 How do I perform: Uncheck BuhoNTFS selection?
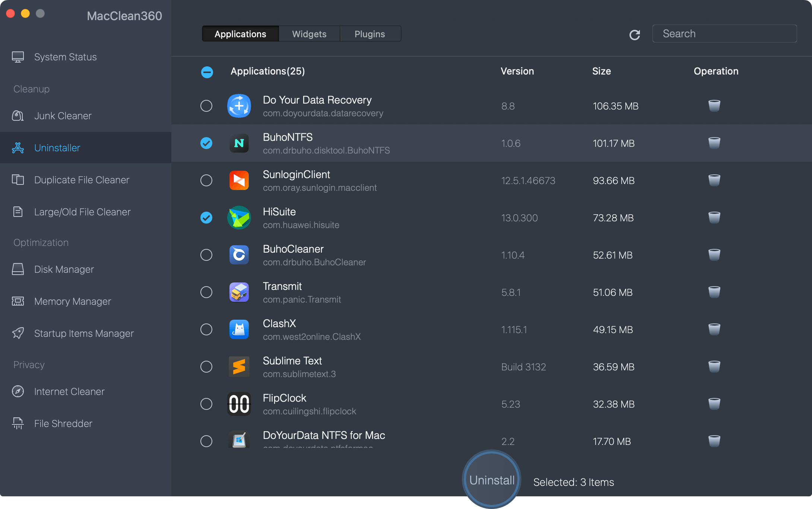[x=206, y=143]
